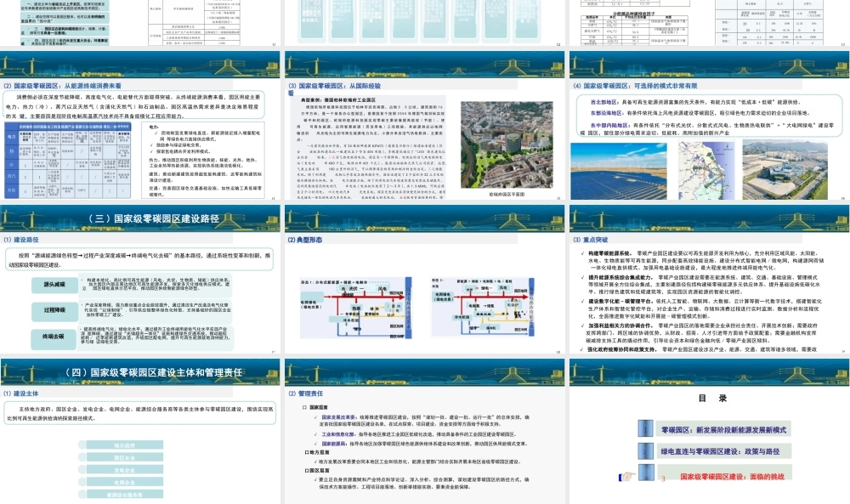The width and height of the screenshot is (850, 504).
Task: Click the circle bullet beside 地方政府
Action: click(82, 445)
